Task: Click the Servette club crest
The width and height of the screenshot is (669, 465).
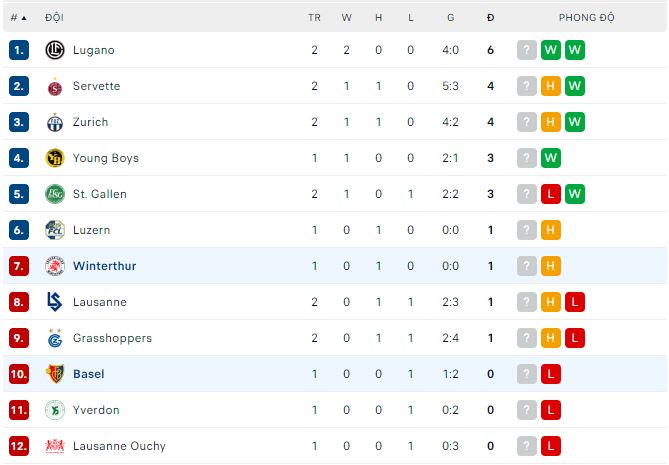Action: (x=55, y=86)
